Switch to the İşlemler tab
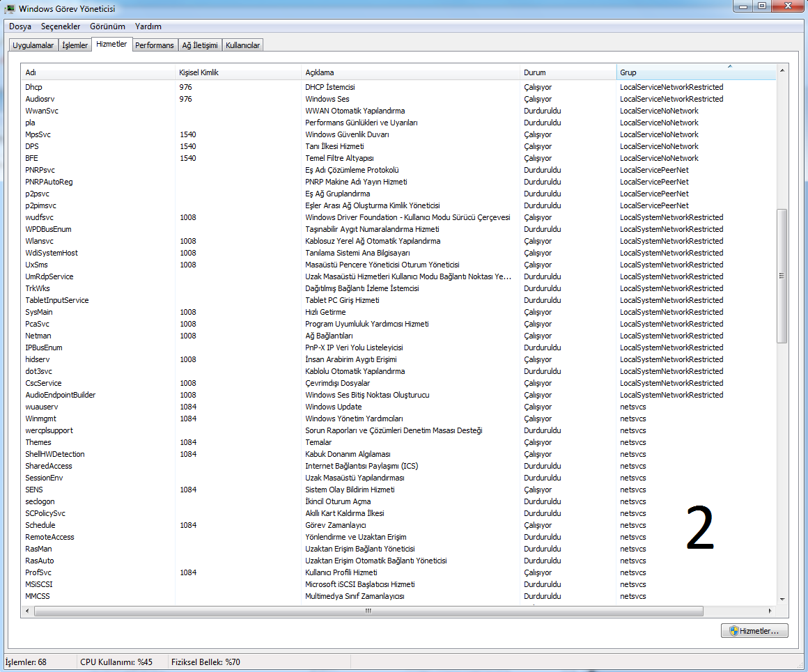Image resolution: width=808 pixels, height=672 pixels. click(x=75, y=45)
